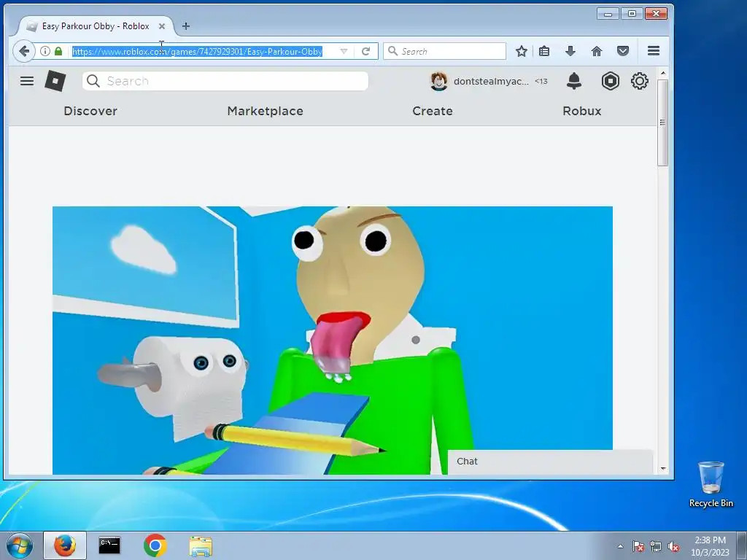Image resolution: width=747 pixels, height=560 pixels.
Task: Click the vertical scrollbar thumb
Action: point(662,122)
